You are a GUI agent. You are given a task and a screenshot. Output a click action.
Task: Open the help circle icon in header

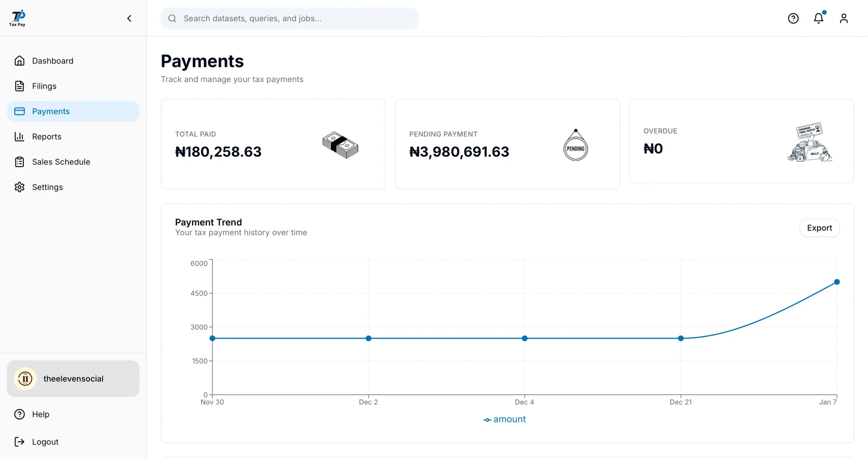point(793,18)
